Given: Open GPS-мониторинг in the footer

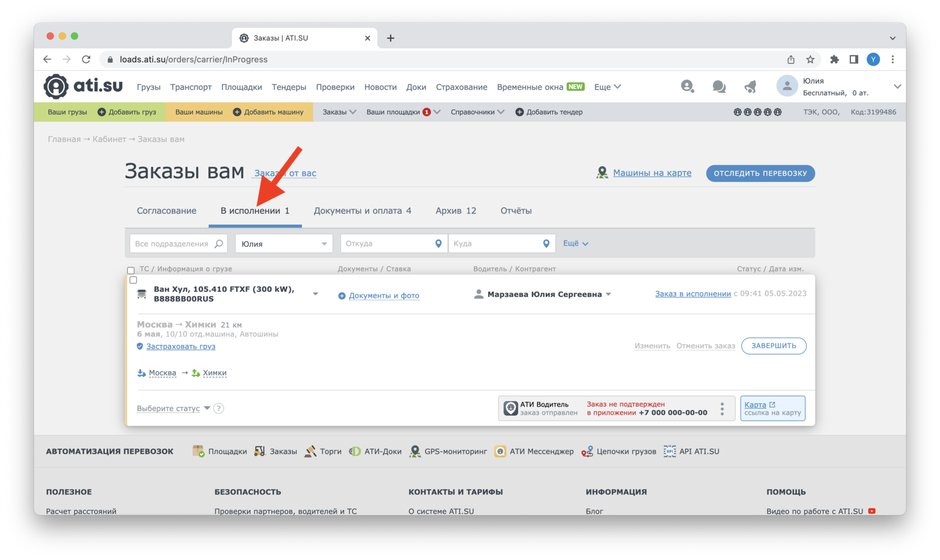Looking at the screenshot, I should click(448, 451).
